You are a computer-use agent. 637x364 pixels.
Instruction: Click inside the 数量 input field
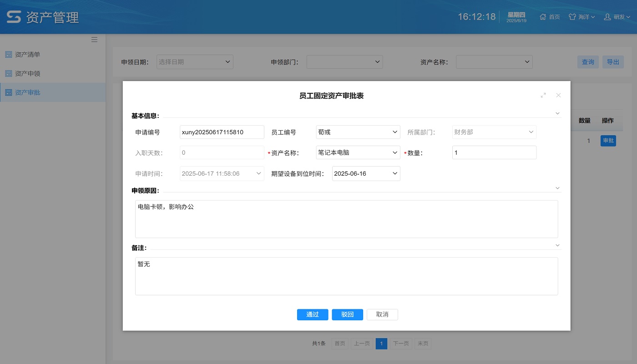(494, 152)
